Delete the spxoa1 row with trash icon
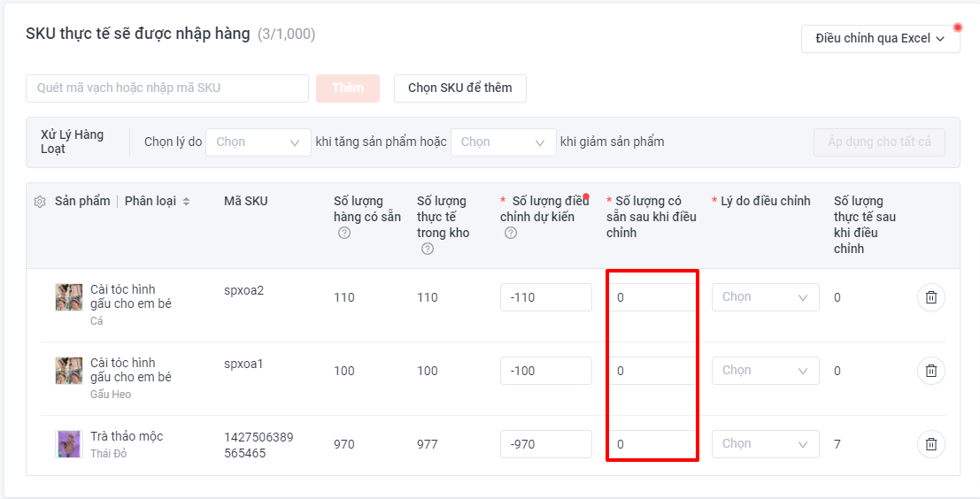 930,371
